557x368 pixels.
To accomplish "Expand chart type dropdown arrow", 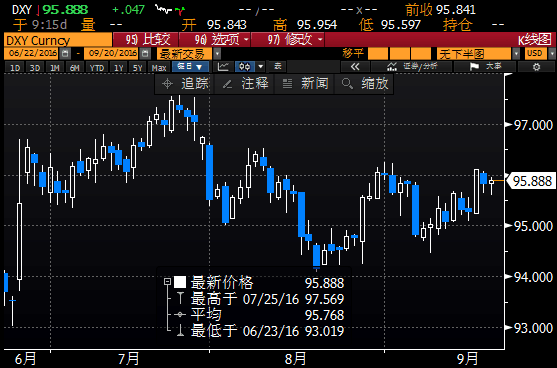I will (x=261, y=67).
